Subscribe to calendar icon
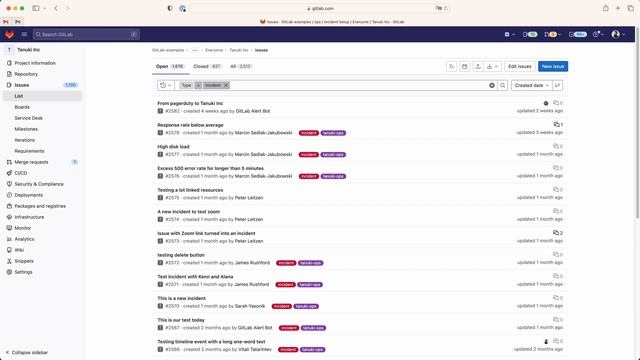 (464, 67)
